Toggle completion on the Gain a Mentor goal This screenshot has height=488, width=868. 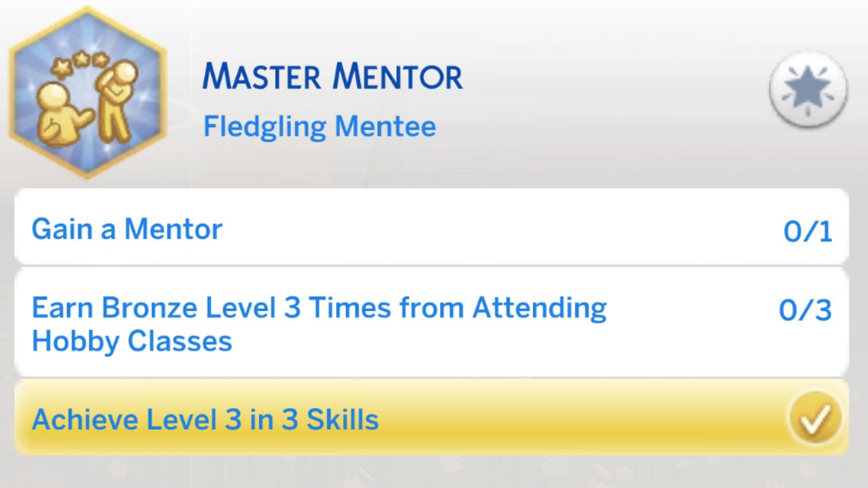(434, 228)
